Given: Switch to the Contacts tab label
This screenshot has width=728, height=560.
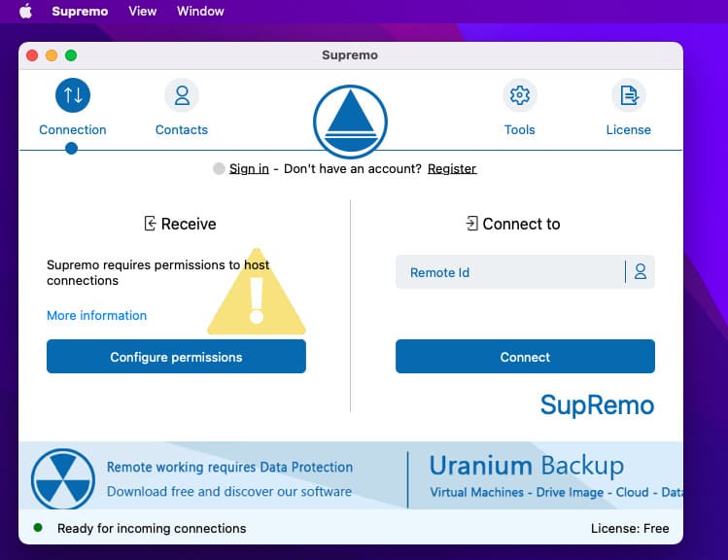Looking at the screenshot, I should click(182, 130).
